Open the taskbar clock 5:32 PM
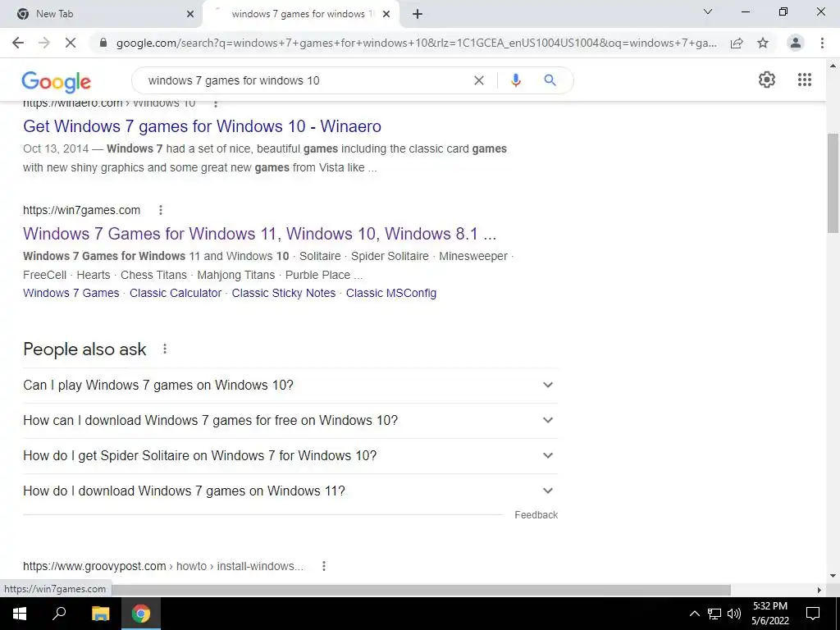840x630 pixels. [x=770, y=614]
